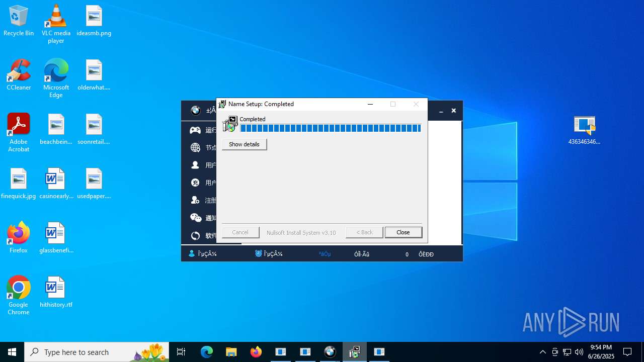644x362 pixels.
Task: Click the user icon in the status bar
Action: 192,254
